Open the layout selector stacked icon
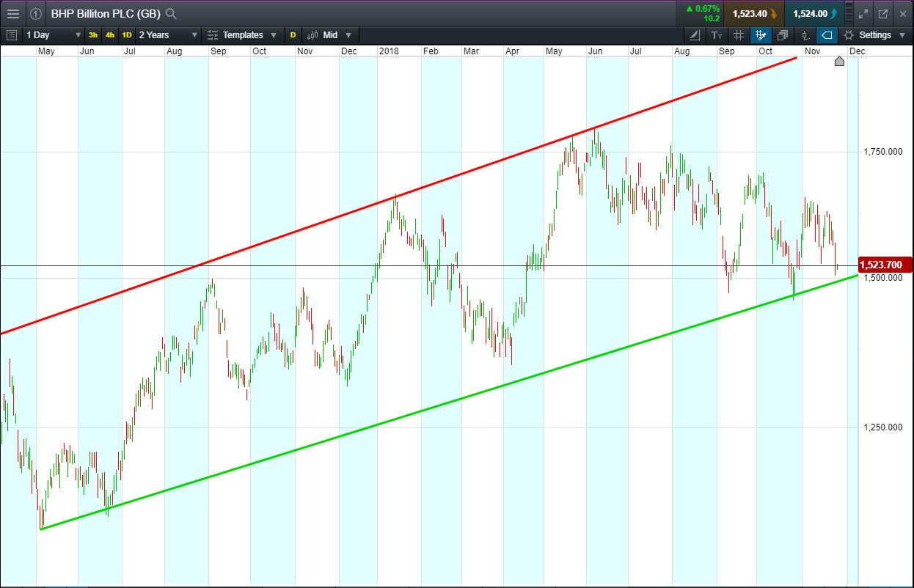The width and height of the screenshot is (914, 588). pos(849,13)
